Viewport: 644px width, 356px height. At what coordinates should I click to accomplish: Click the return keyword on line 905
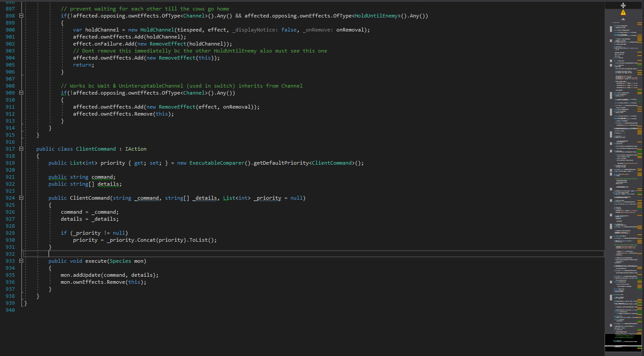(82, 65)
